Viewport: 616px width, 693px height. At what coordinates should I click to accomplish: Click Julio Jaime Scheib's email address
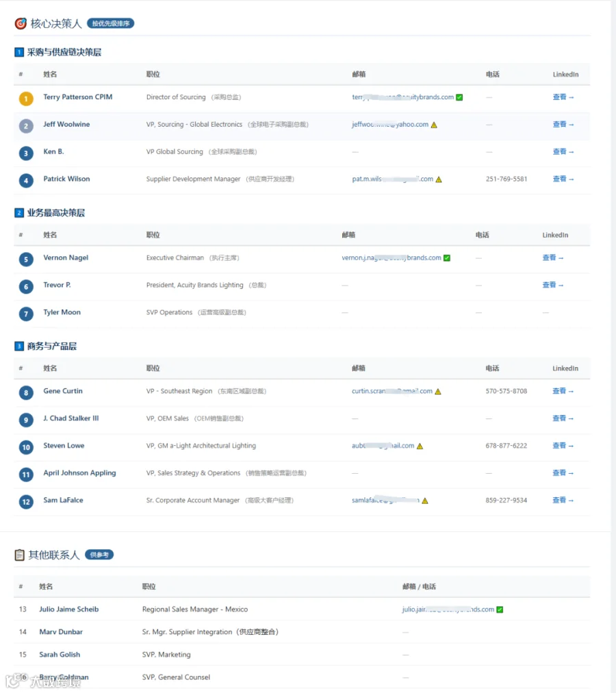[x=448, y=609]
